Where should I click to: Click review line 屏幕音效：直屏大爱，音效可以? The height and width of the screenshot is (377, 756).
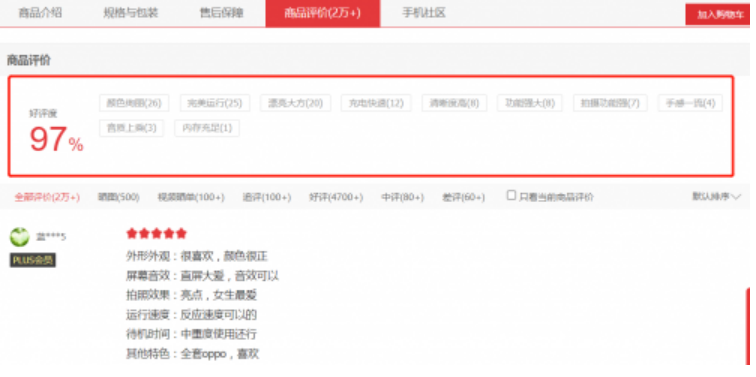click(202, 276)
